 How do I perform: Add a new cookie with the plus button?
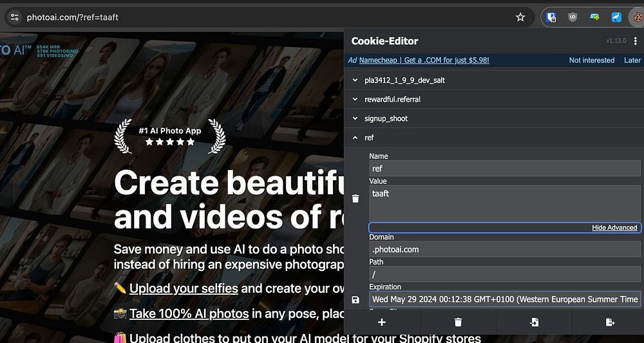[381, 322]
